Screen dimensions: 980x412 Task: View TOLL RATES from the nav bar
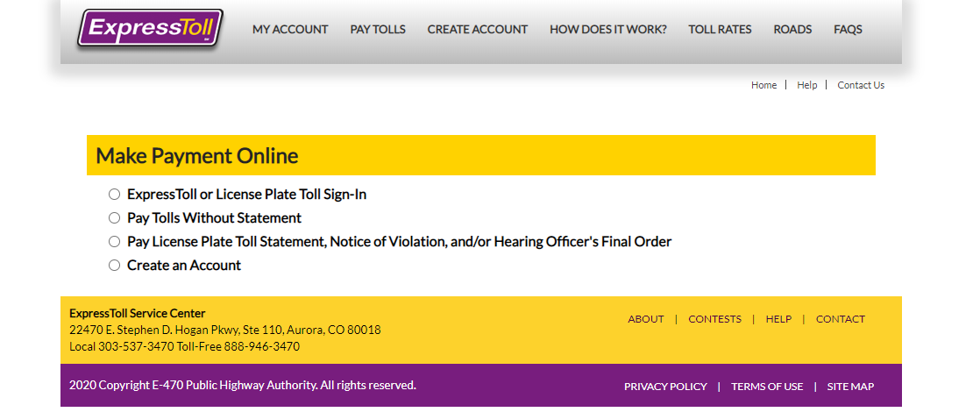click(720, 30)
